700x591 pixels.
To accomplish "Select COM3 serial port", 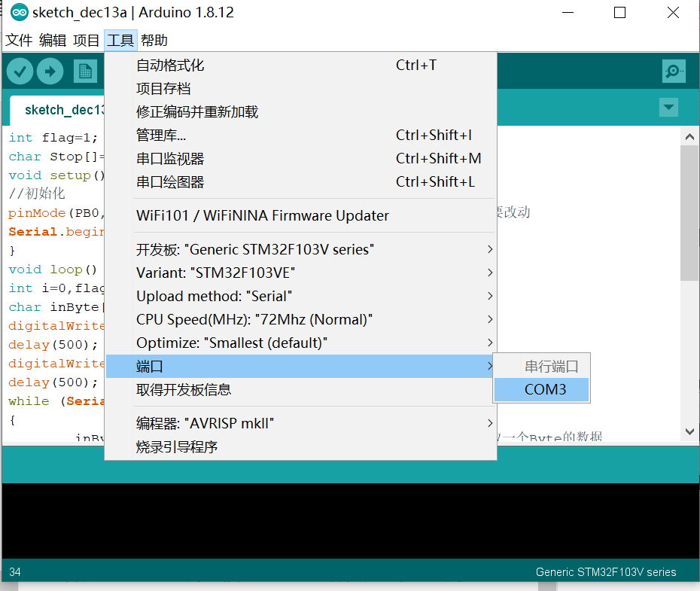I will 541,390.
